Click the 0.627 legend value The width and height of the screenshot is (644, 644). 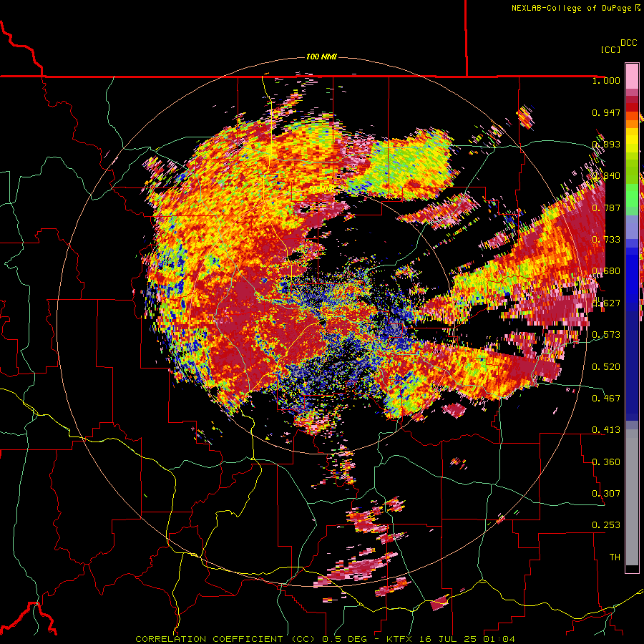(606, 303)
